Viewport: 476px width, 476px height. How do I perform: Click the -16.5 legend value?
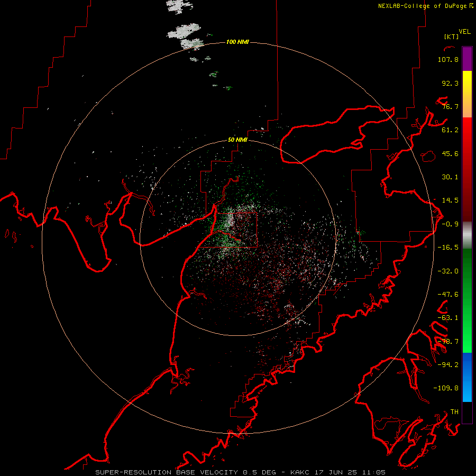(x=448, y=248)
